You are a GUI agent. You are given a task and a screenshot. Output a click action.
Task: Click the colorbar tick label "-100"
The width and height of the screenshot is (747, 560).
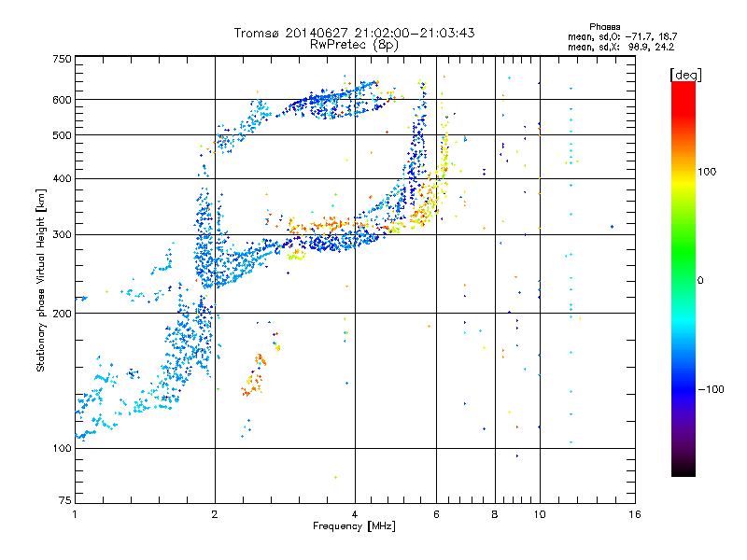[x=712, y=389]
